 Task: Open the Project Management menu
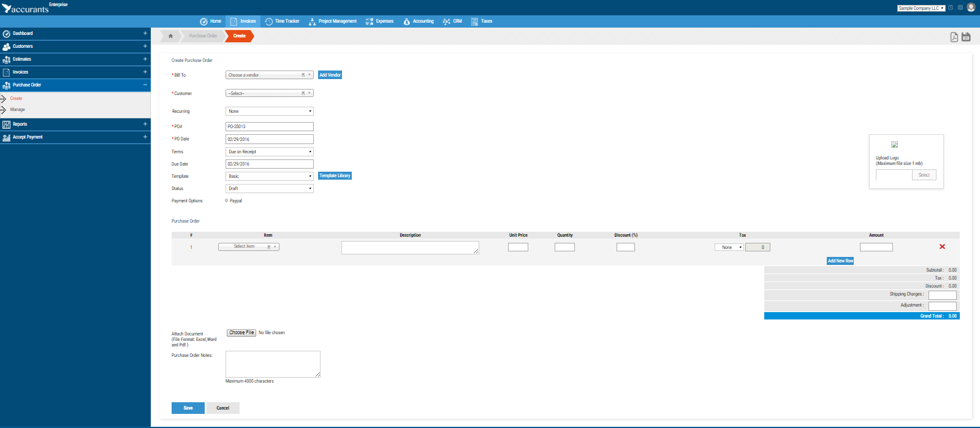(333, 21)
